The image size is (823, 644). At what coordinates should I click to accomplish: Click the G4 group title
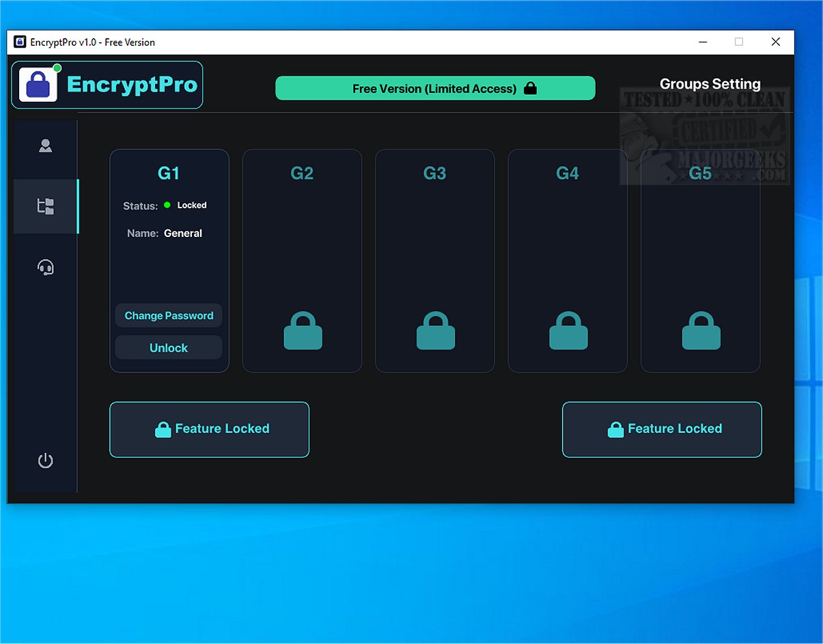coord(568,173)
